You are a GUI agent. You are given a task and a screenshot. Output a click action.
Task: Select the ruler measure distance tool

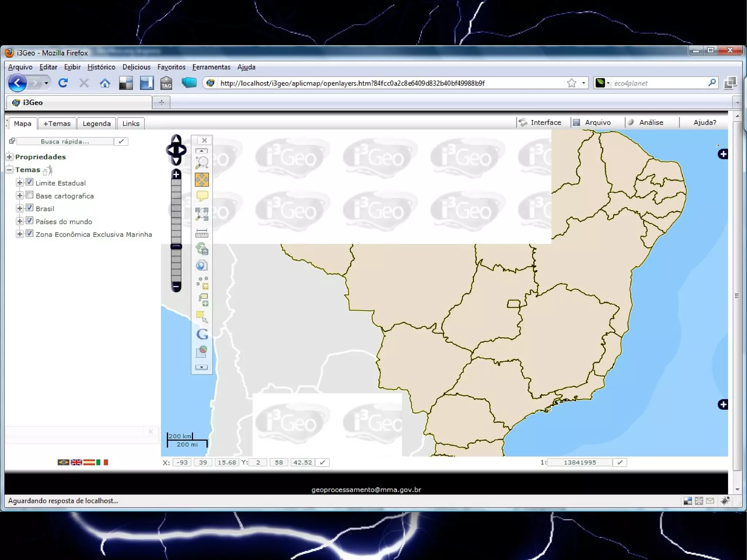pyautogui.click(x=202, y=233)
